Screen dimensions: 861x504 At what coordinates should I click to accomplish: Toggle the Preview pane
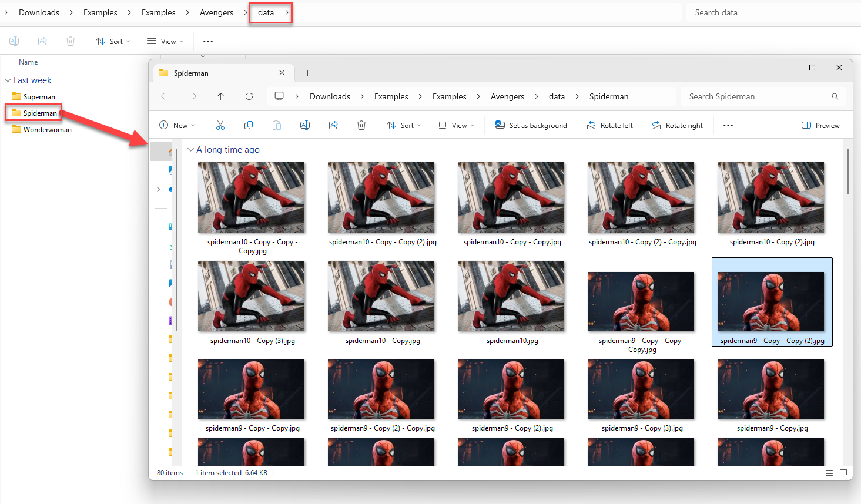coord(820,125)
